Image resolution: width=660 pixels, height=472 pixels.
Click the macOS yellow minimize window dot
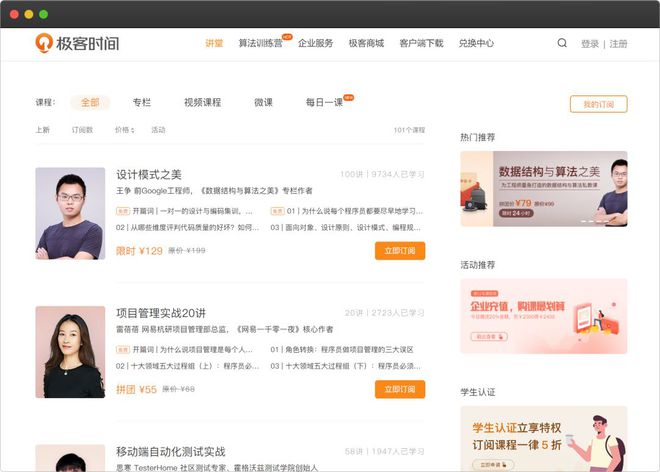[29, 14]
